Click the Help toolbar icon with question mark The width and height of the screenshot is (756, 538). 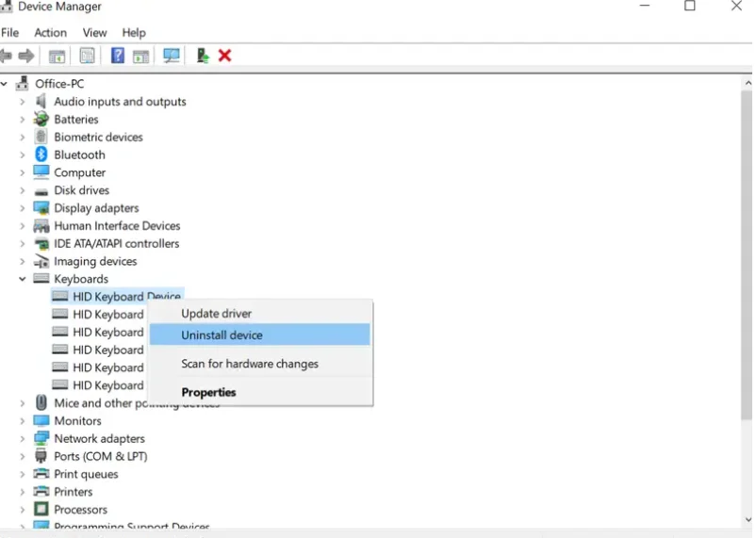[x=118, y=56]
